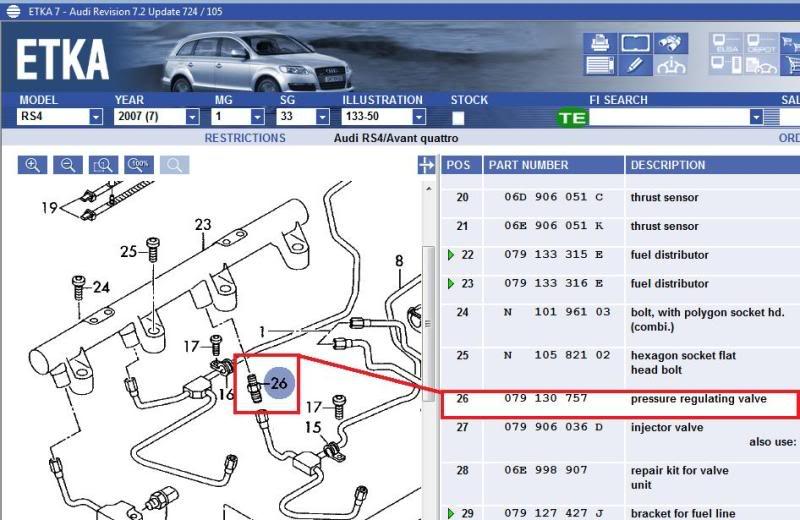Open the MODEL dropdown showing RS4
The height and width of the screenshot is (520, 800).
(96, 117)
